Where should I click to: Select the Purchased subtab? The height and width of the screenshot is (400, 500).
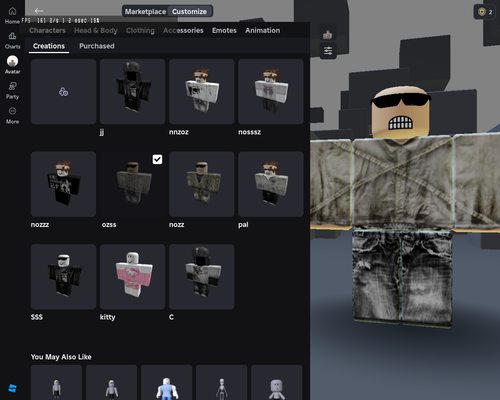[x=97, y=46]
